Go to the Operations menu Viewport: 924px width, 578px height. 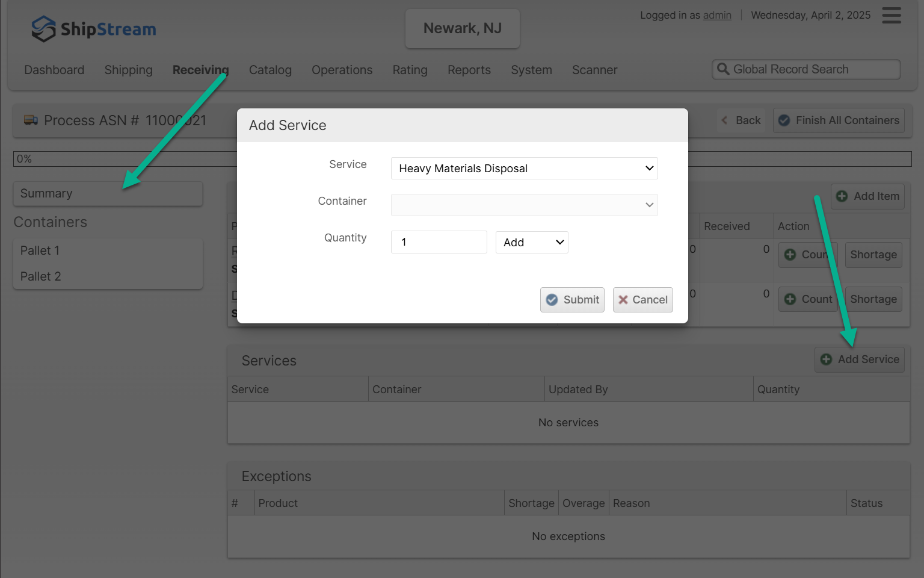(x=342, y=70)
